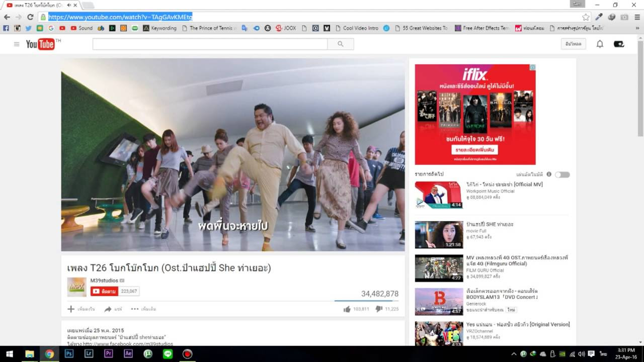Image resolution: width=644 pixels, height=362 pixels.
Task: Click the YouTube search input field
Action: 210,44
